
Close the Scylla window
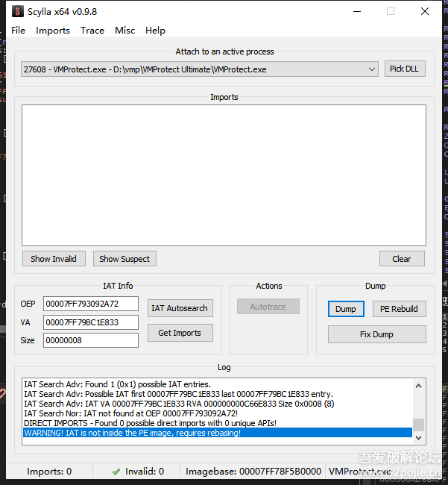(x=425, y=11)
